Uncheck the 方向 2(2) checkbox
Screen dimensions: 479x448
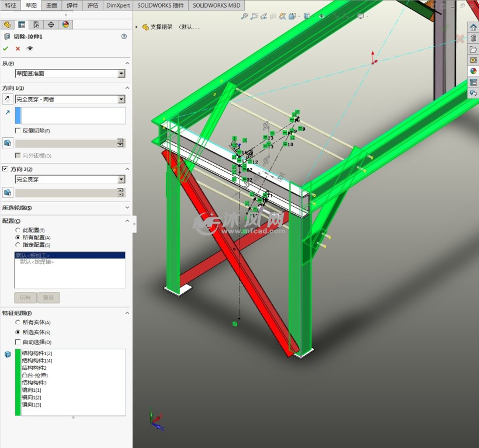click(5, 169)
